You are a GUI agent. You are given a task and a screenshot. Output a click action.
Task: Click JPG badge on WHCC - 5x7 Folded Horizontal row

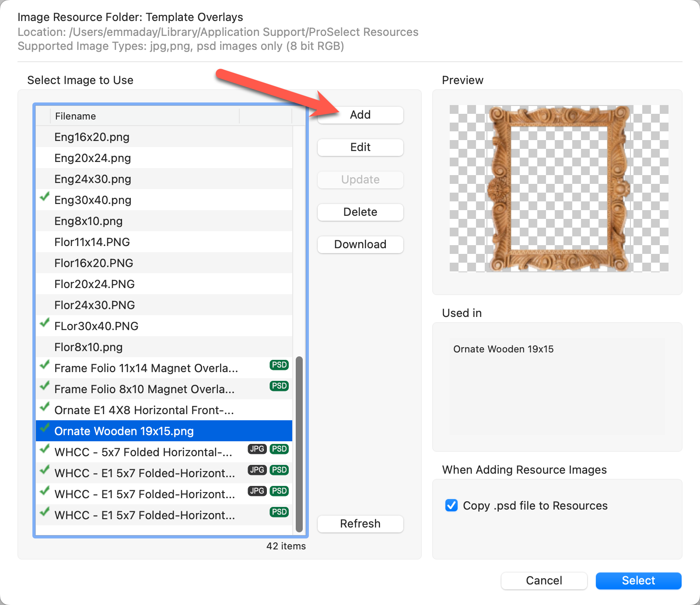coord(257,449)
